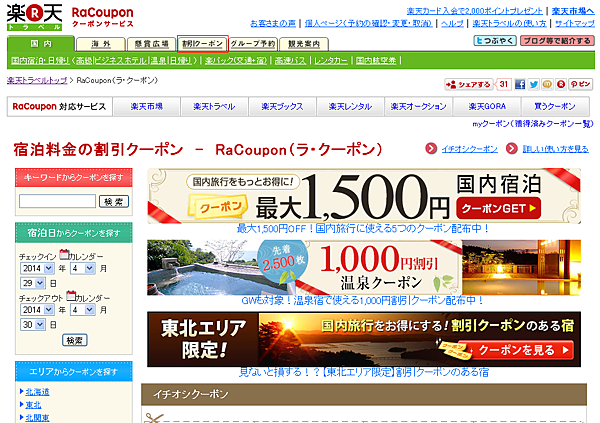Open 見ないと損する 東北エリア限定 link
The width and height of the screenshot is (600, 423).
[x=364, y=372]
